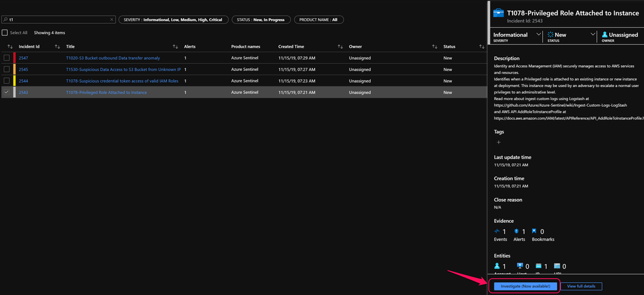Click the 07:23 AM created time cell
Image resolution: width=644 pixels, height=295 pixels.
click(x=297, y=81)
